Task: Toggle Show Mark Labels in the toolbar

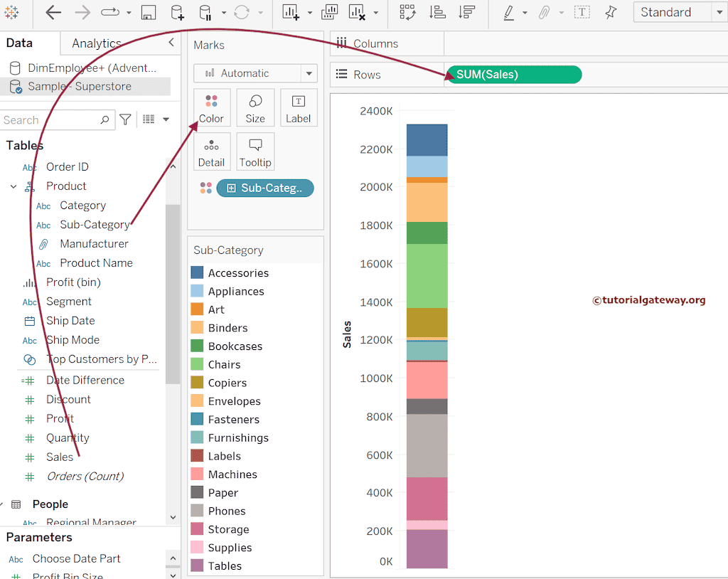Action: coord(582,13)
